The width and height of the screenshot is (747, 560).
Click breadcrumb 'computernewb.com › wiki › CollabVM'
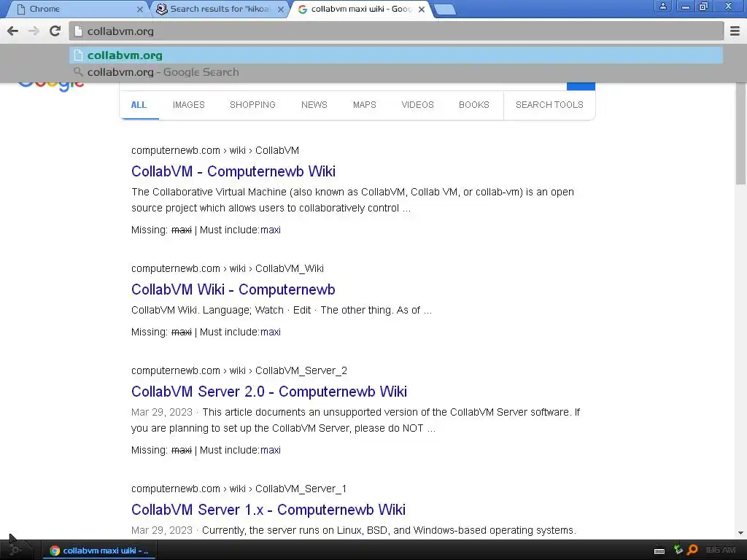215,150
